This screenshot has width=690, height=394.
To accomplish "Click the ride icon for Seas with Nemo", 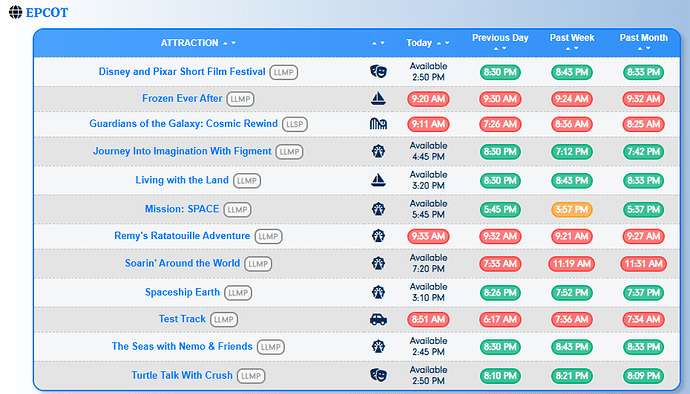I will point(378,346).
